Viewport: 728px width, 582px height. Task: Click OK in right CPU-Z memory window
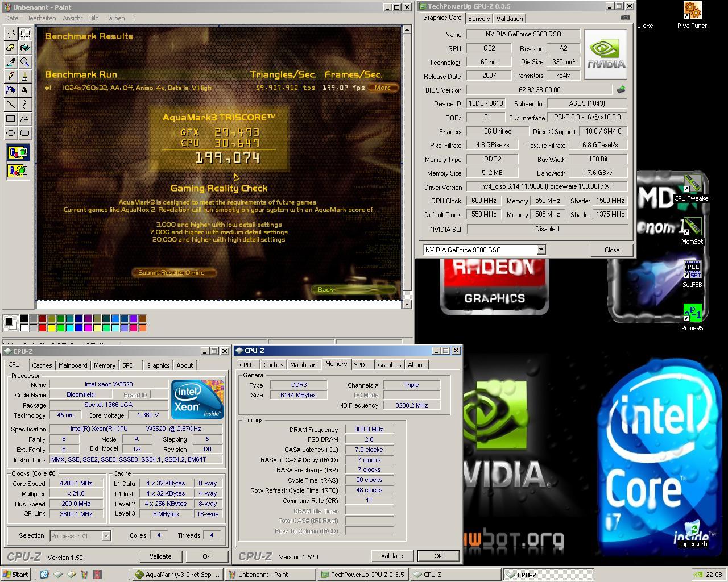point(438,556)
